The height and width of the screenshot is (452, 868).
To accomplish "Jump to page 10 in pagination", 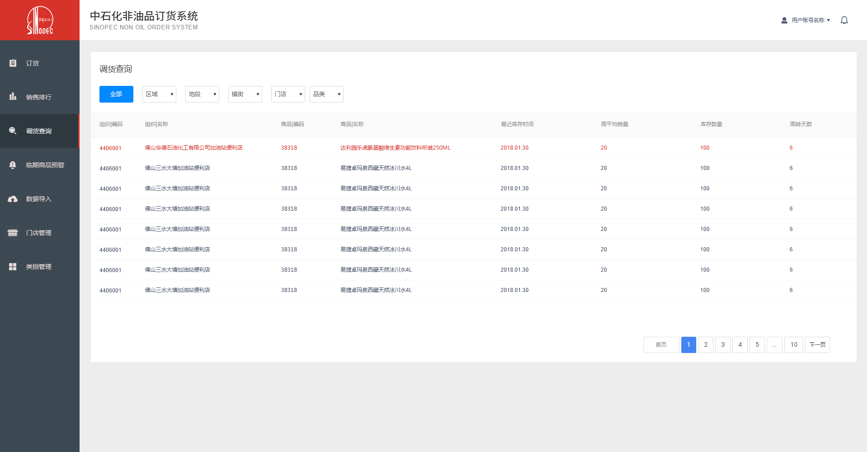I will point(794,344).
